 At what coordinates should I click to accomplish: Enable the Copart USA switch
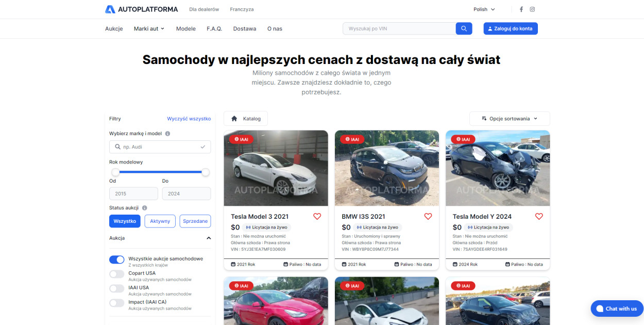(117, 274)
